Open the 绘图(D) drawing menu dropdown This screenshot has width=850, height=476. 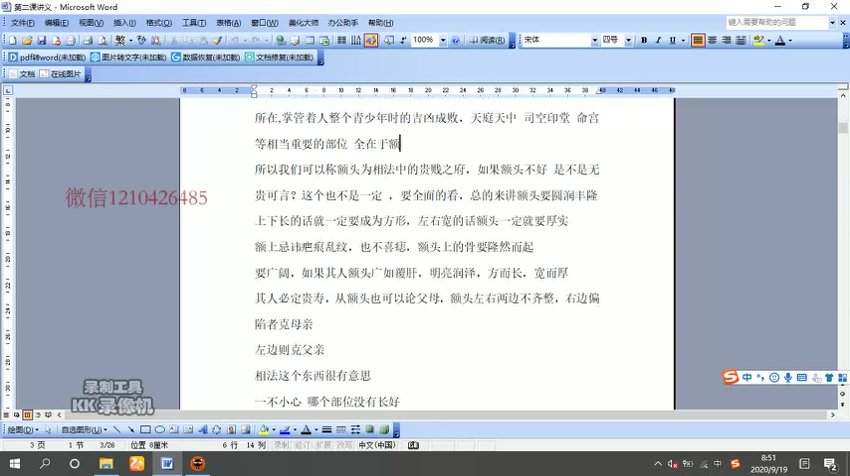click(x=22, y=430)
